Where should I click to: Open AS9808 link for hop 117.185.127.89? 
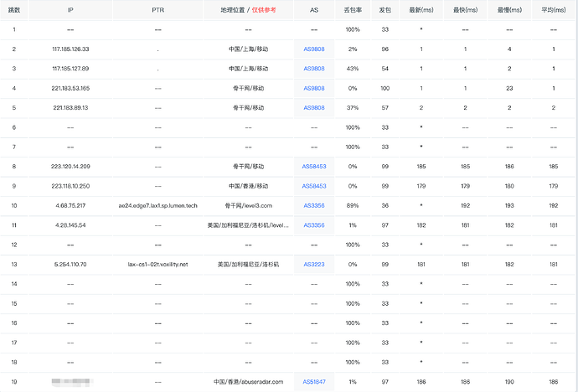313,69
